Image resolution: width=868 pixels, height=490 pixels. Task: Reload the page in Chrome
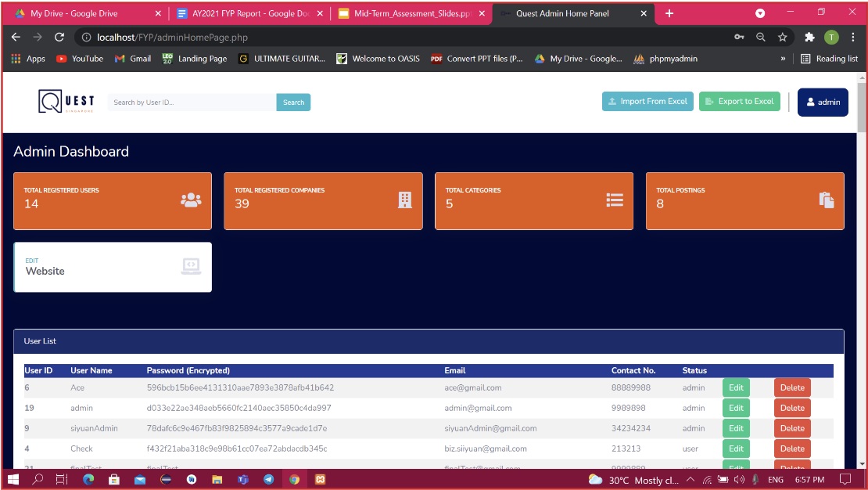tap(59, 37)
